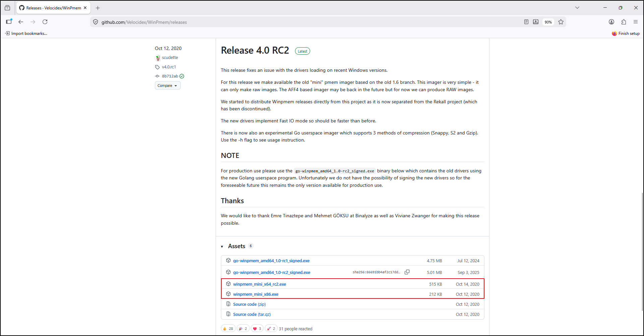Click the page vertical scrollbar thumb
This screenshot has height=336, width=644.
click(642, 251)
